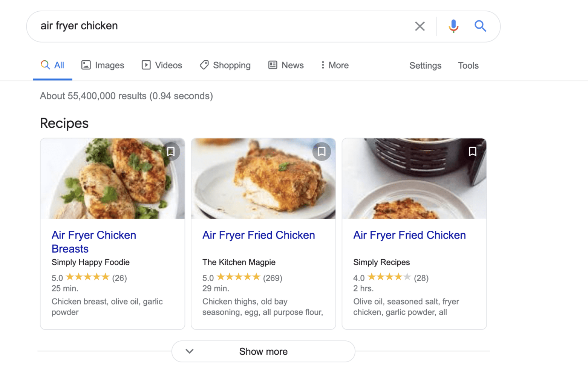Clear the search box with the X icon

[420, 26]
